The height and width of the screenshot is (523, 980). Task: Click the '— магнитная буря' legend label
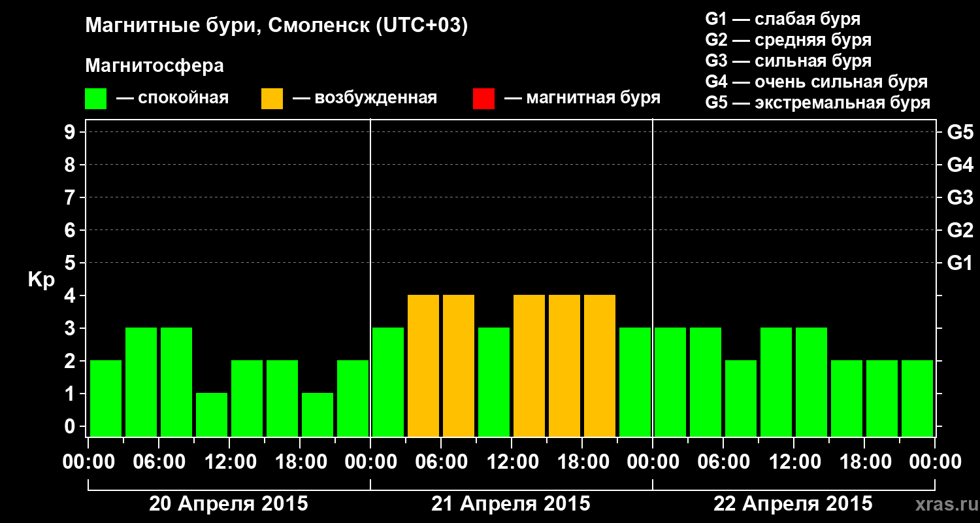pos(582,98)
